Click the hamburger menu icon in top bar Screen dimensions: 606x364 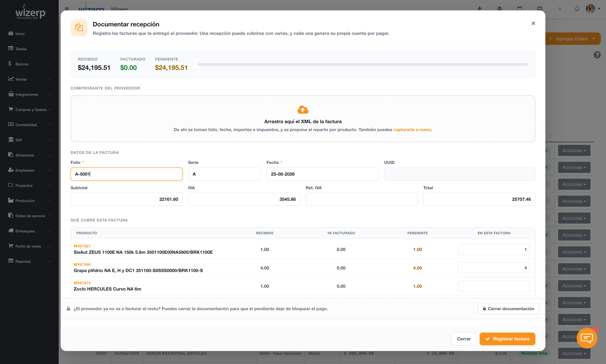click(x=67, y=9)
